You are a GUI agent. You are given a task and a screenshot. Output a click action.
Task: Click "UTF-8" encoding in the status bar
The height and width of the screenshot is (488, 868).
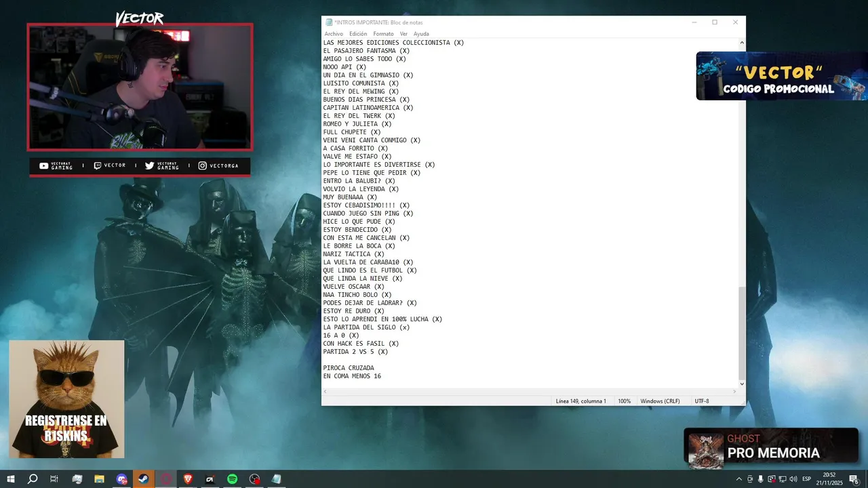702,401
